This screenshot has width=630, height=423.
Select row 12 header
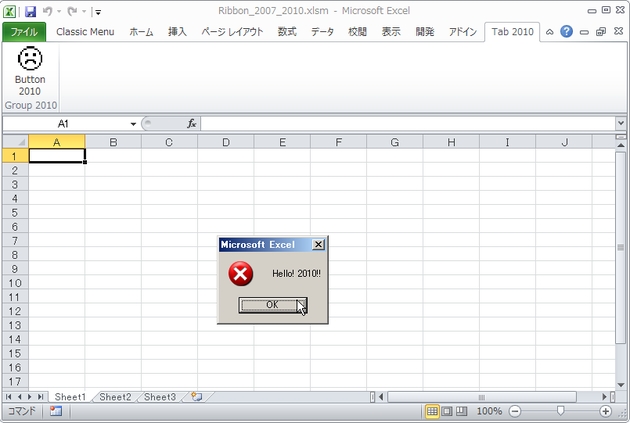[x=15, y=311]
